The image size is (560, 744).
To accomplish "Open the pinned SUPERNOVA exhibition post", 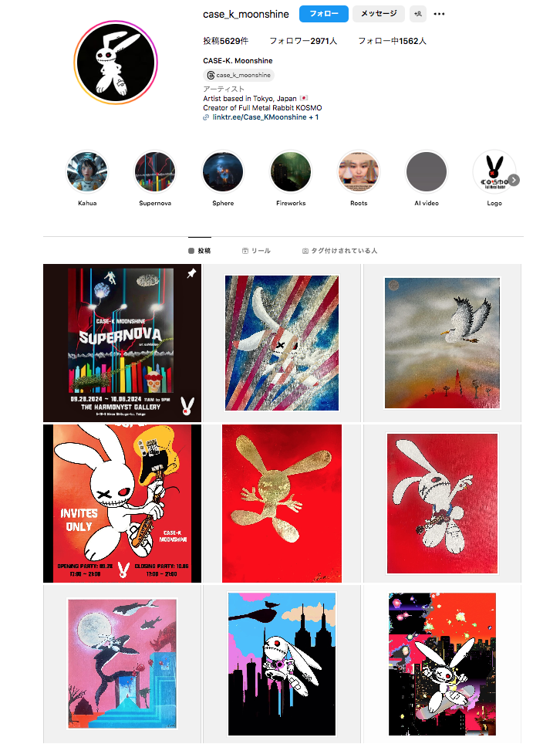I will pos(123,343).
